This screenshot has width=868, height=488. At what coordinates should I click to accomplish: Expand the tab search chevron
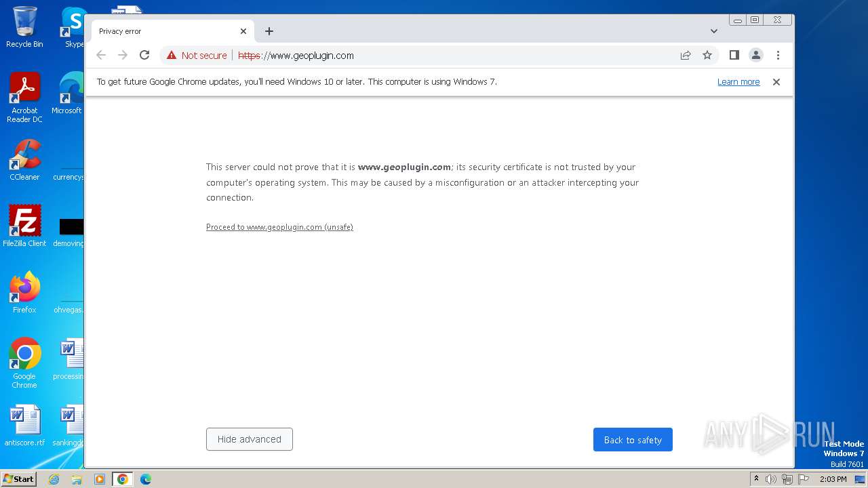tap(714, 31)
